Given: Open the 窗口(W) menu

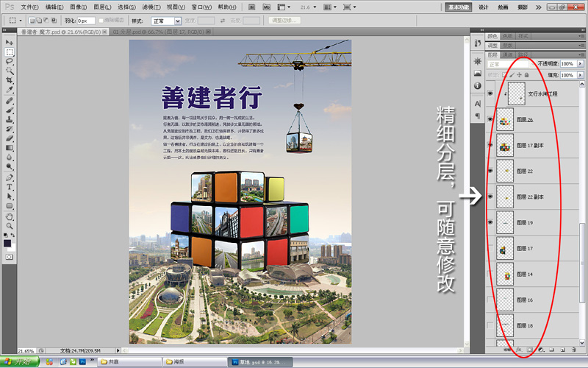Looking at the screenshot, I should click(x=201, y=7).
